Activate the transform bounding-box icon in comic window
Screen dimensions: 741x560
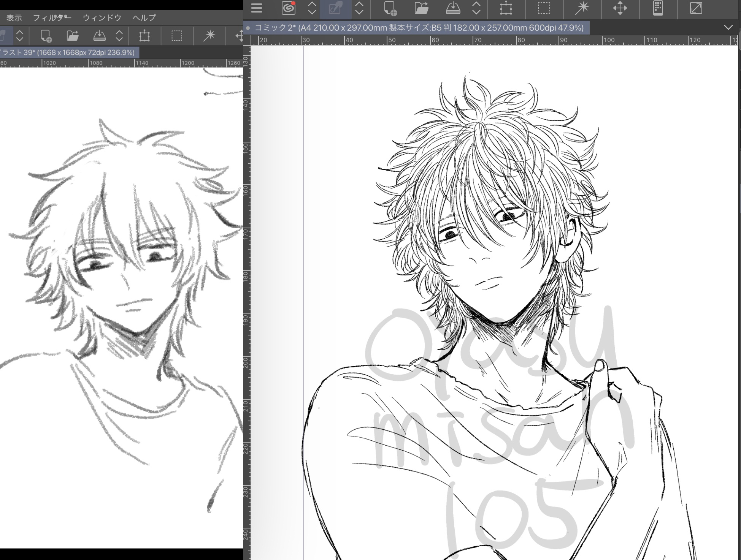coord(506,8)
